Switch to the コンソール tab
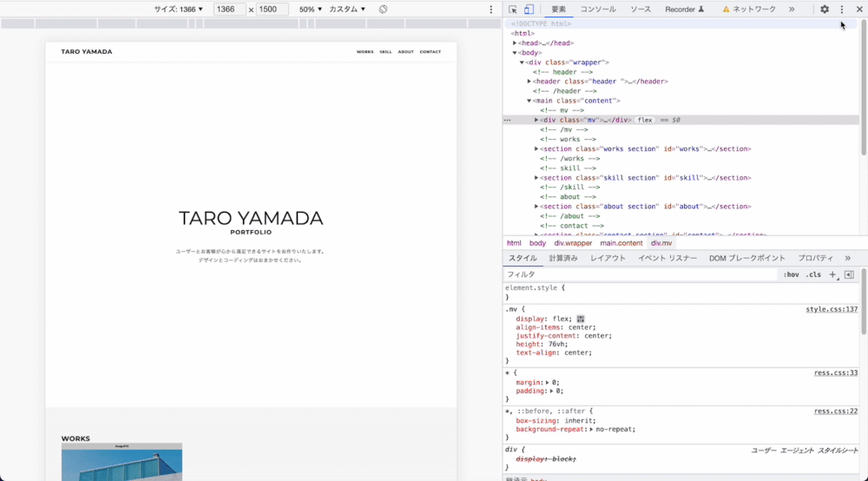Viewport: 868px width, 481px height. (x=598, y=10)
